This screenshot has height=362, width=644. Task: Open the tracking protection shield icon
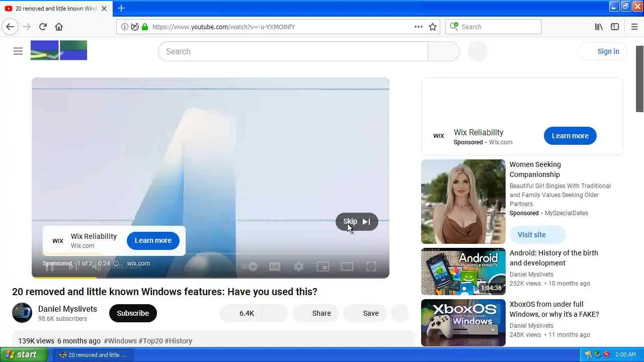coord(135,27)
